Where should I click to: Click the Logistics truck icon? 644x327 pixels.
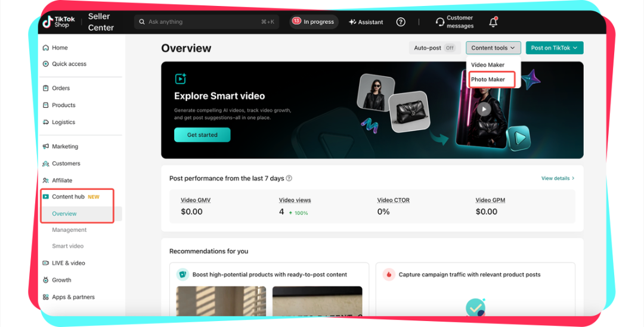click(45, 122)
